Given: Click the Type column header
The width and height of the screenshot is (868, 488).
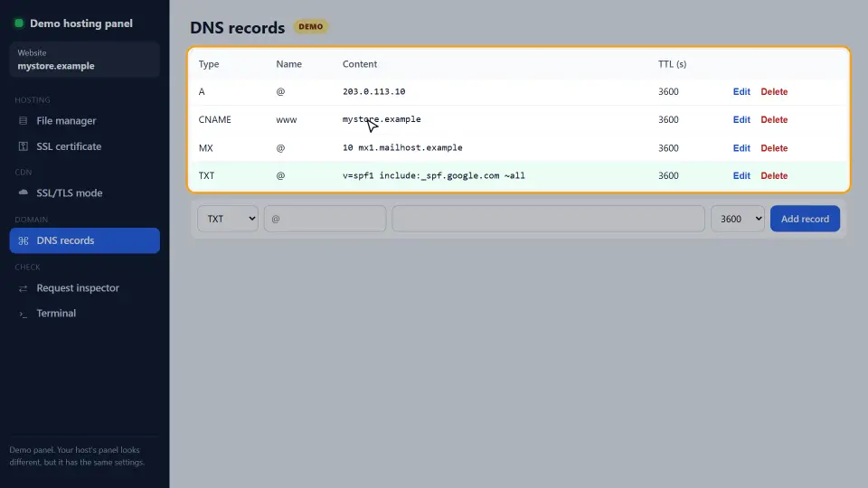Looking at the screenshot, I should click(209, 63).
